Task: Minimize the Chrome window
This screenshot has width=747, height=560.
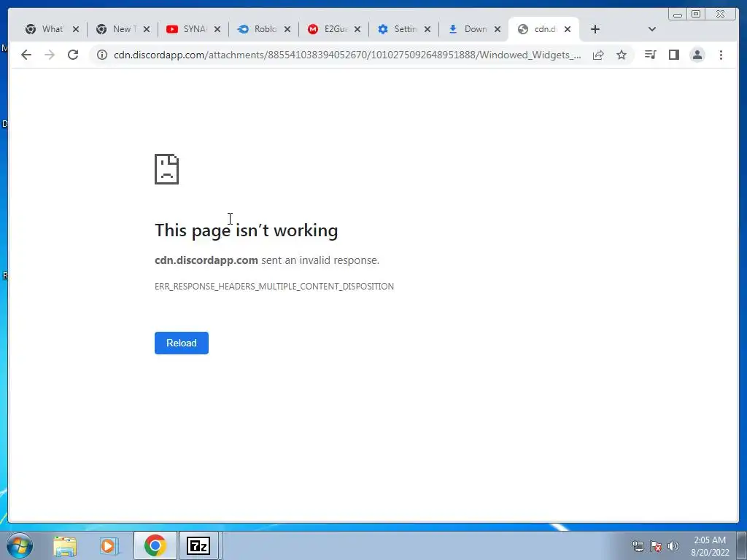Action: click(678, 15)
